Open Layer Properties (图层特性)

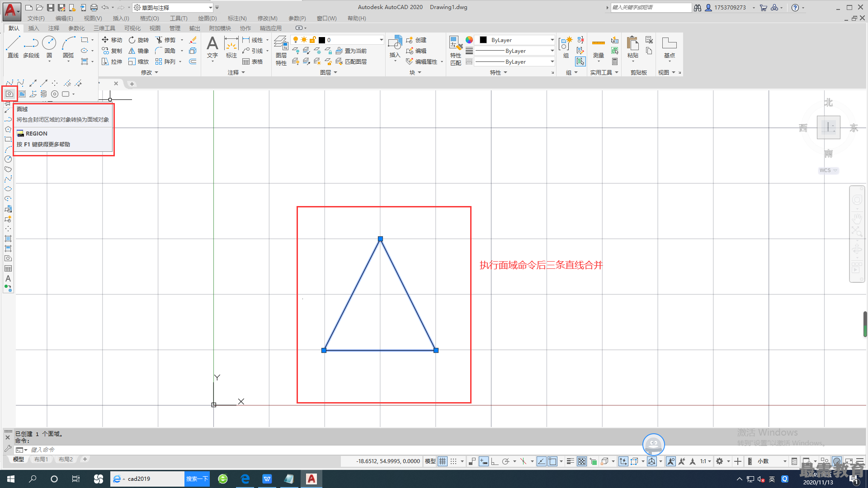coord(281,51)
